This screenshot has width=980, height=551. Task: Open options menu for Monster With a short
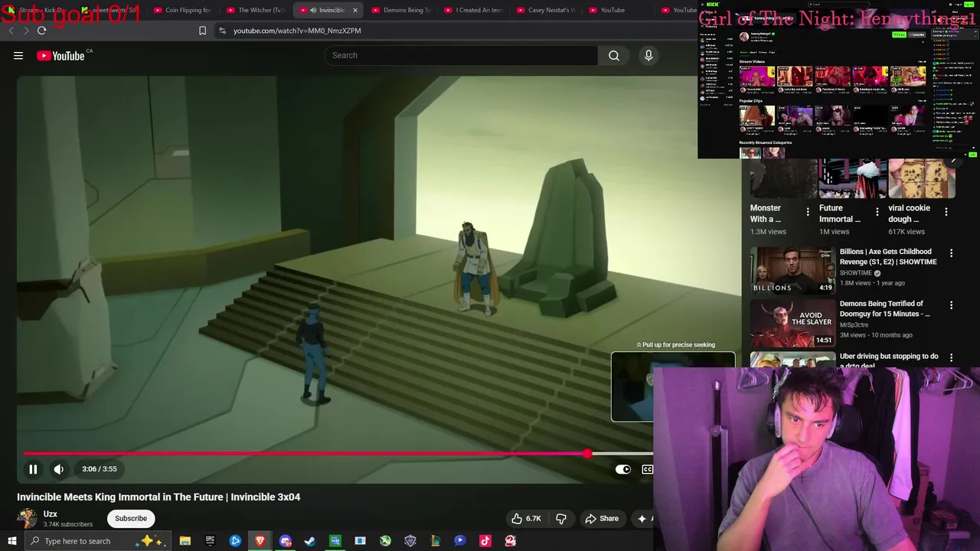[808, 212]
